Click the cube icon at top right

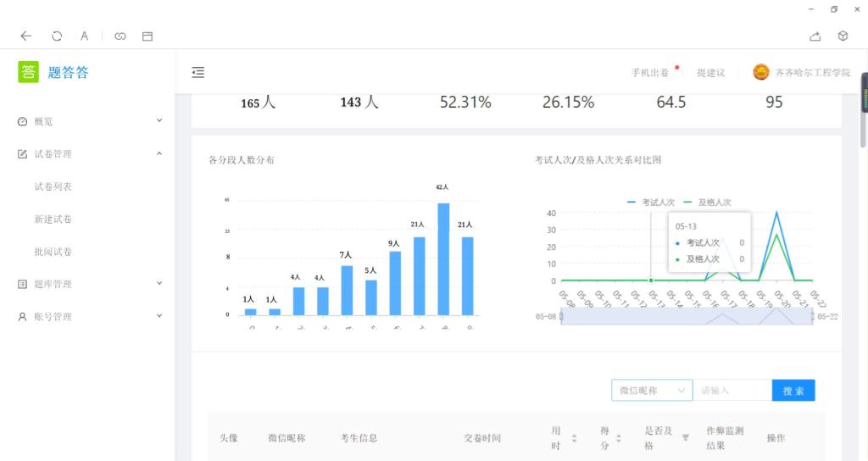tap(843, 36)
